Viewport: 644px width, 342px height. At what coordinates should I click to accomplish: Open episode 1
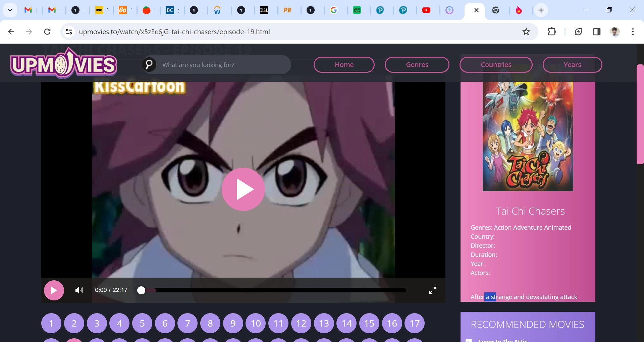pyautogui.click(x=51, y=323)
